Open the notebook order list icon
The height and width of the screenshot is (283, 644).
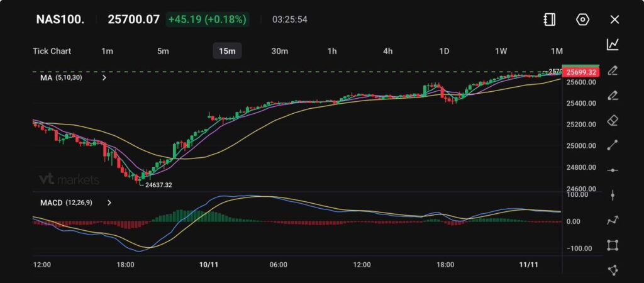click(x=549, y=19)
